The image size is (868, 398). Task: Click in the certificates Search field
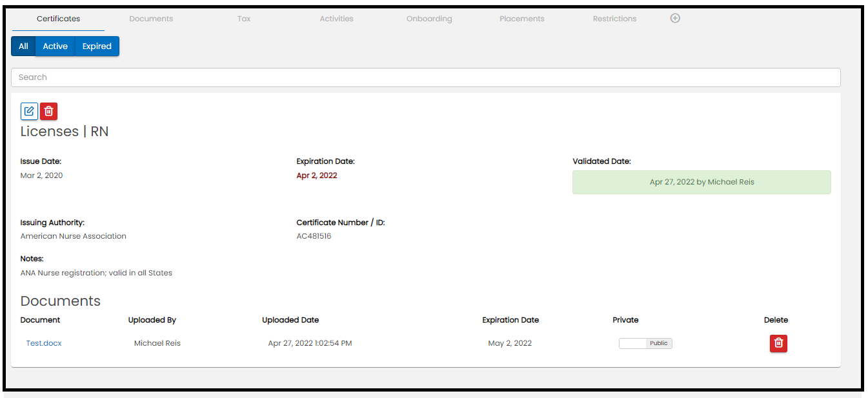point(426,77)
